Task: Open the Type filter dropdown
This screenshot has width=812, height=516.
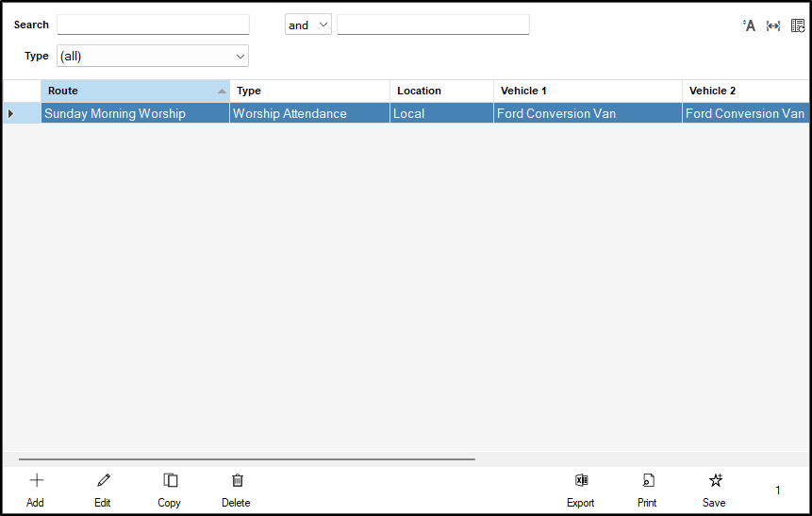Action: [153, 57]
